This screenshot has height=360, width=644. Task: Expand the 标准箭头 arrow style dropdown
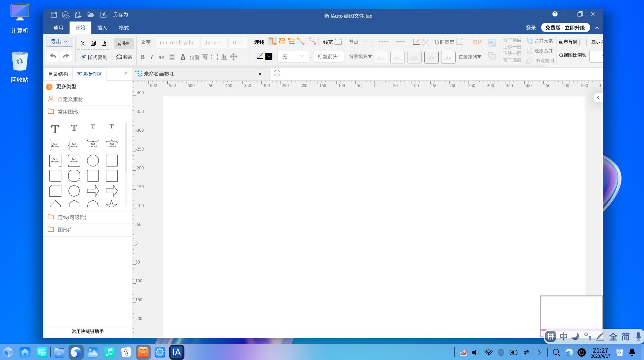329,56
